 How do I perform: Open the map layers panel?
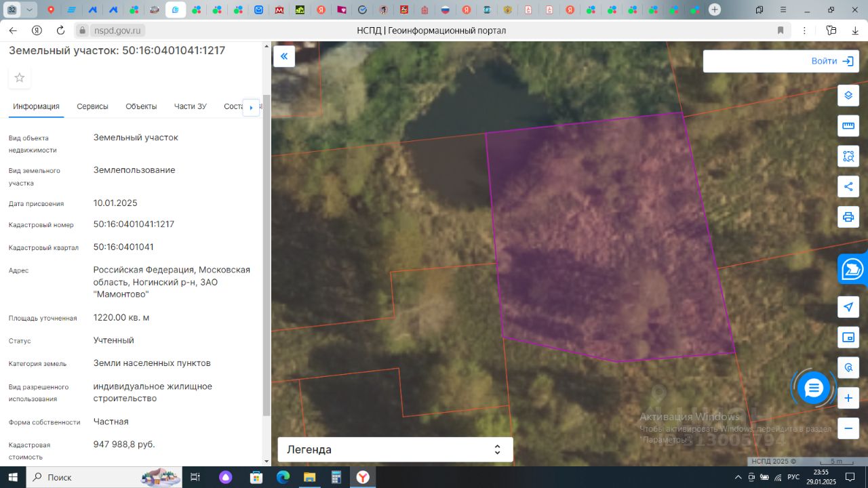[848, 96]
